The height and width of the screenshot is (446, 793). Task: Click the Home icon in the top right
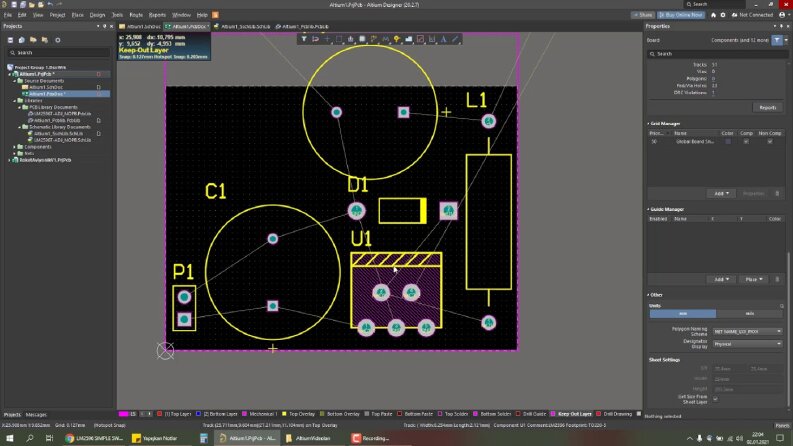click(714, 15)
